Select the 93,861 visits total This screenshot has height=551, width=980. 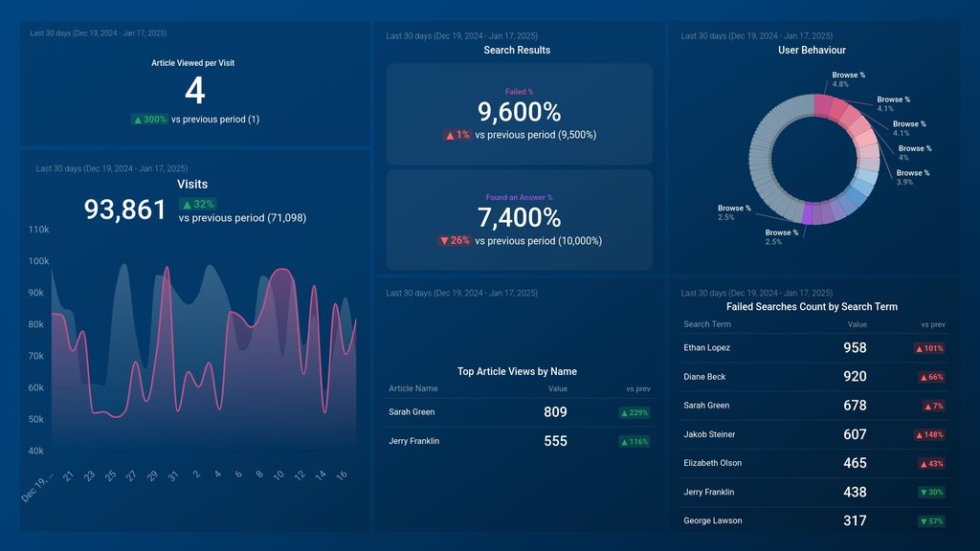125,209
